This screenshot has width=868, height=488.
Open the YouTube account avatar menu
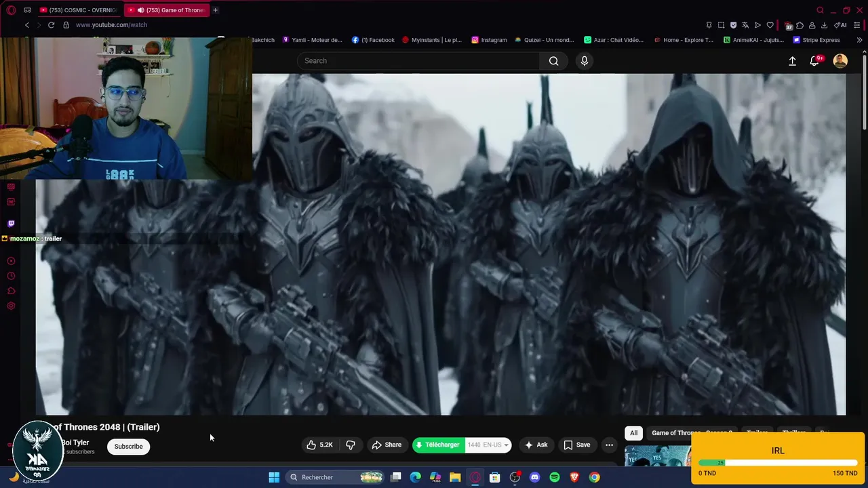pyautogui.click(x=840, y=61)
